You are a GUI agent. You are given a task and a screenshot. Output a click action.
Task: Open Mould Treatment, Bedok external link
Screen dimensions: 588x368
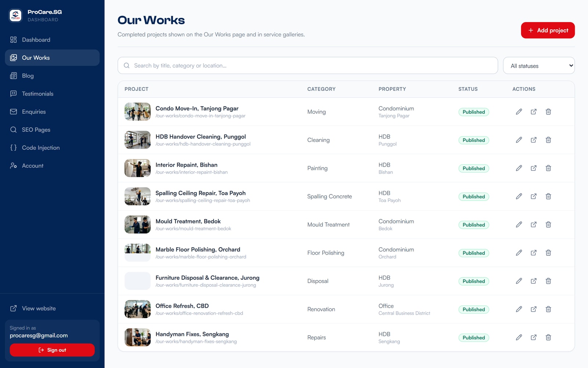click(x=534, y=224)
